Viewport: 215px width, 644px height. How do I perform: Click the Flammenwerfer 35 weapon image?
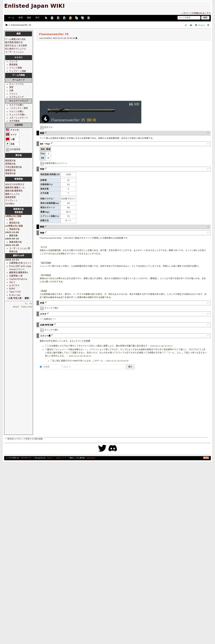pos(90,112)
